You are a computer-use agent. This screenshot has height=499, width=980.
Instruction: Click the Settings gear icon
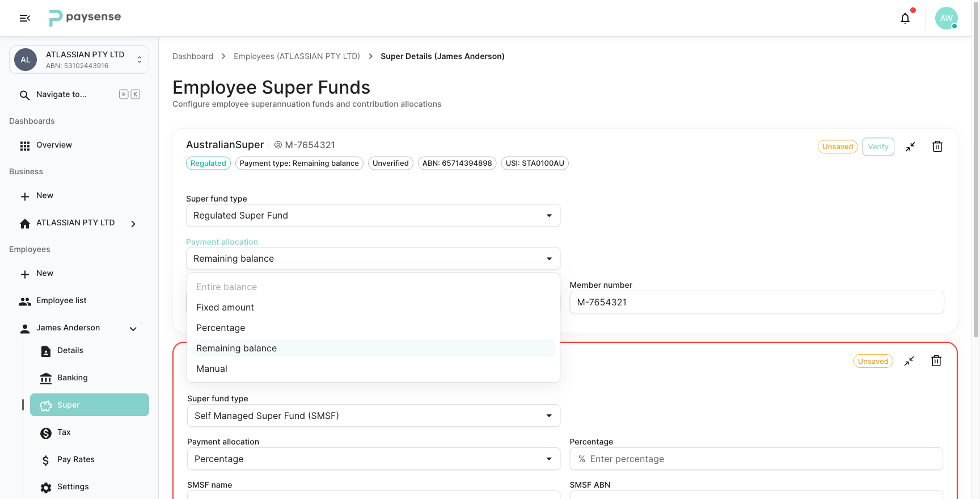[46, 488]
